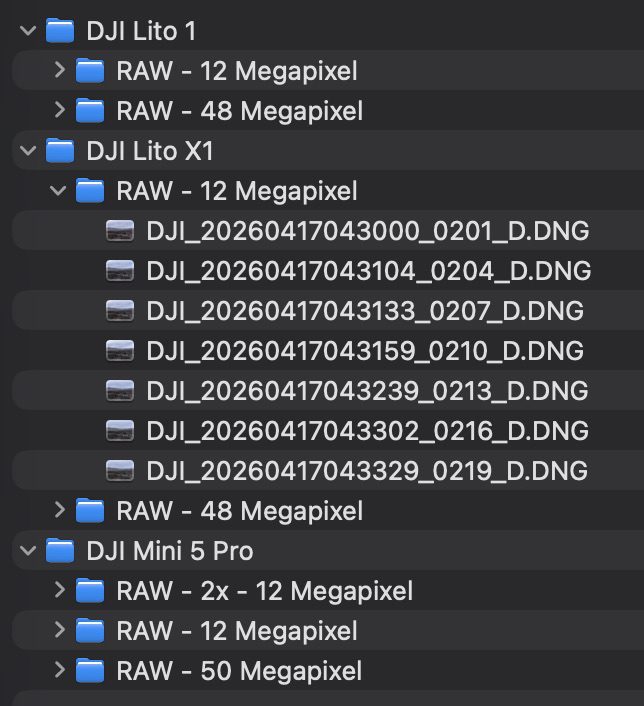This screenshot has width=644, height=706.
Task: Select file DJI_20260417043302_0216_D.DNG by name
Action: pos(367,431)
